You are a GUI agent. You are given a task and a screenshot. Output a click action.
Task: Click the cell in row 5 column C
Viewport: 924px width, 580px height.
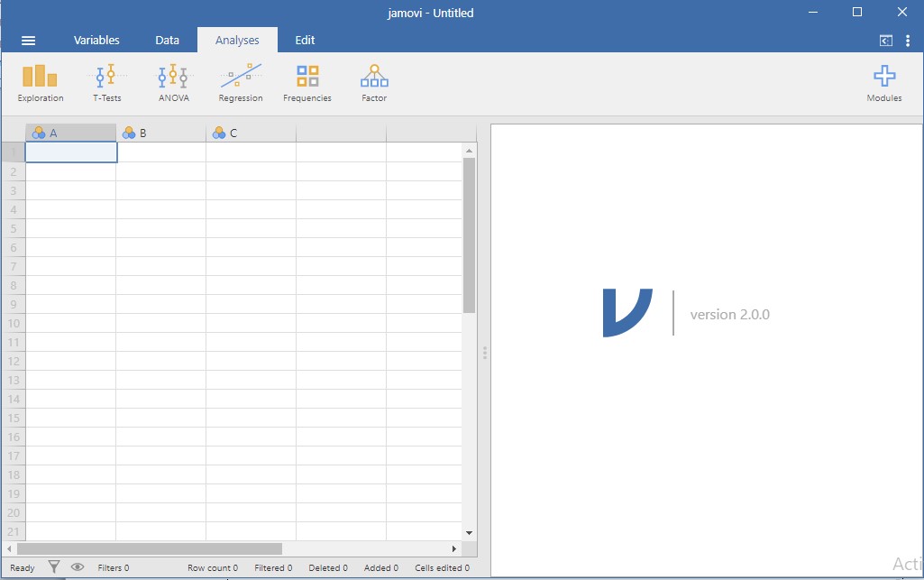click(251, 229)
